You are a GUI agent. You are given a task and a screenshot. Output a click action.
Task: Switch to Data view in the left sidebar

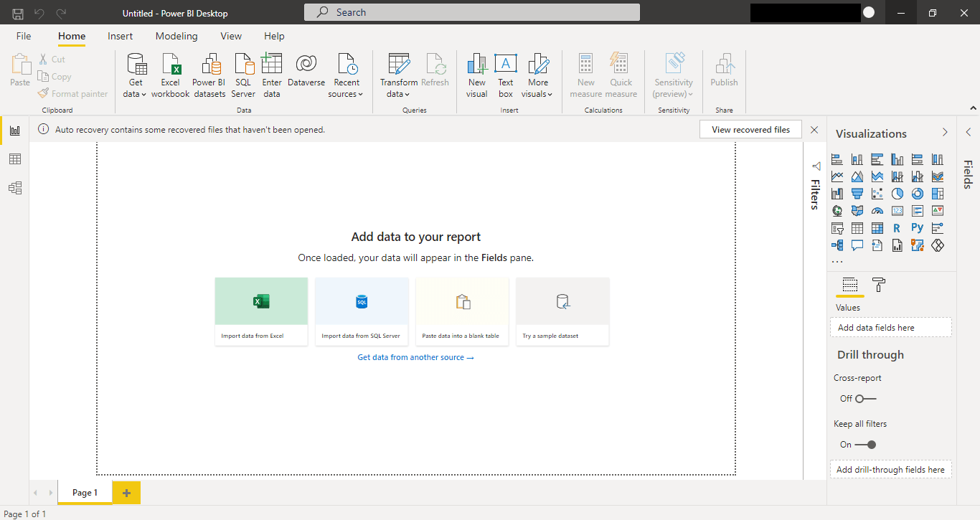pos(14,159)
